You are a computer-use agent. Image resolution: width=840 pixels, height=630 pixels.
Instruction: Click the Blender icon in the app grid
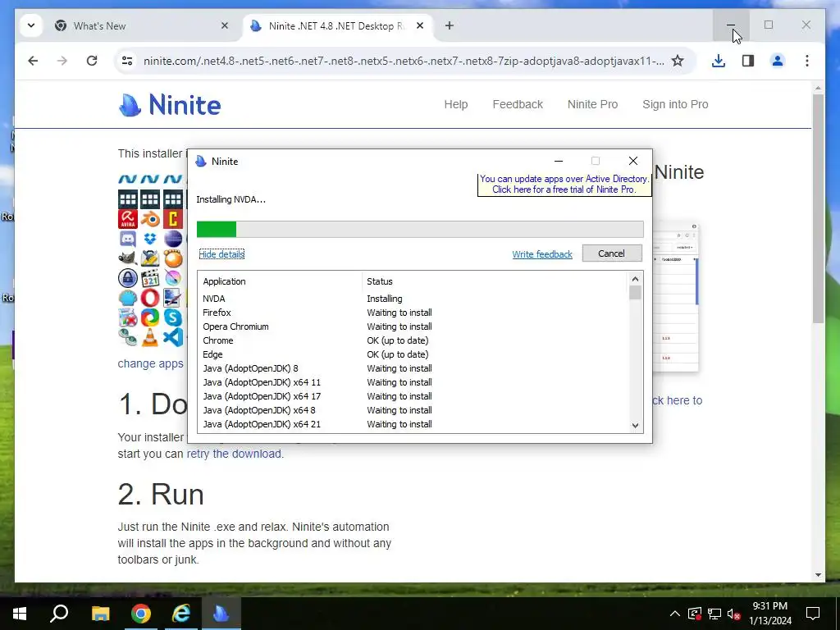click(150, 219)
